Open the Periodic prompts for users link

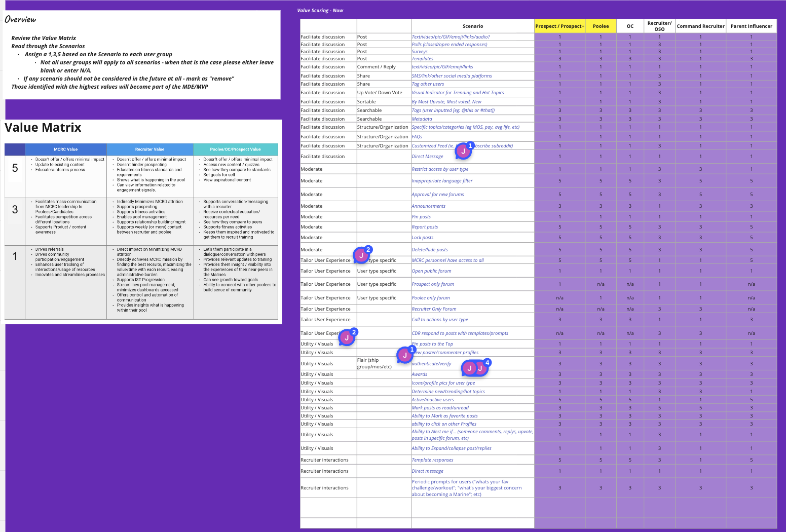click(467, 488)
